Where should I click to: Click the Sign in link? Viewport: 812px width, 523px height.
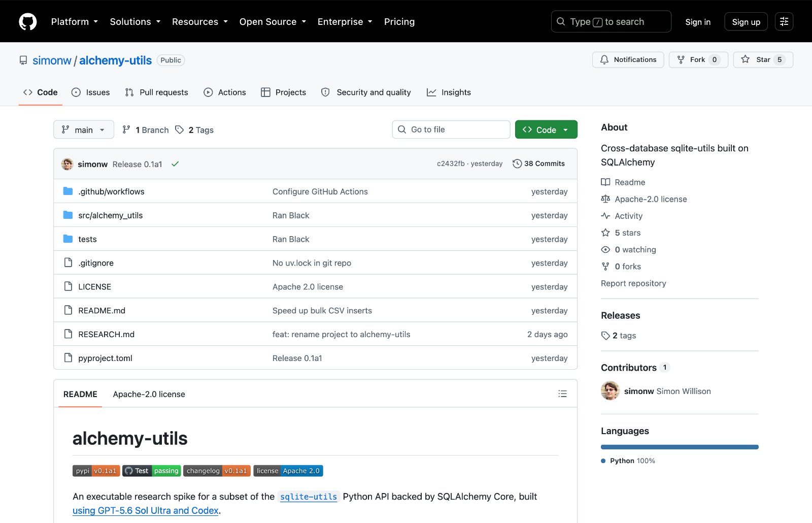(x=698, y=22)
